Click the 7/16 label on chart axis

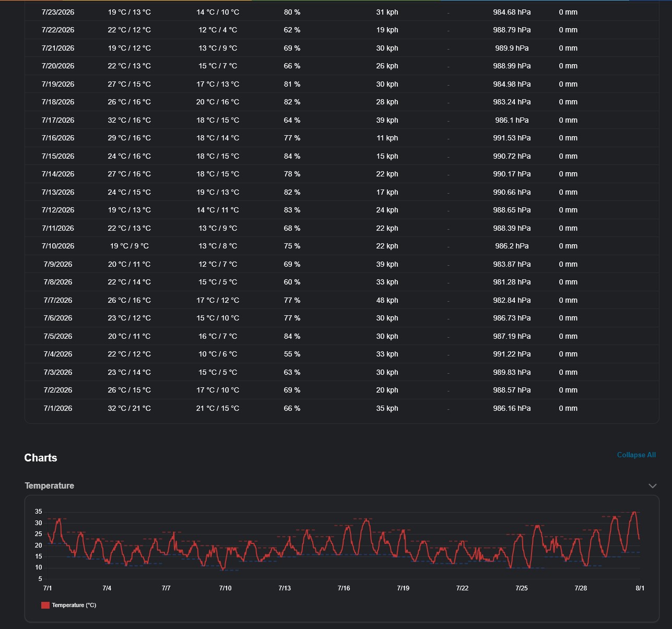344,588
